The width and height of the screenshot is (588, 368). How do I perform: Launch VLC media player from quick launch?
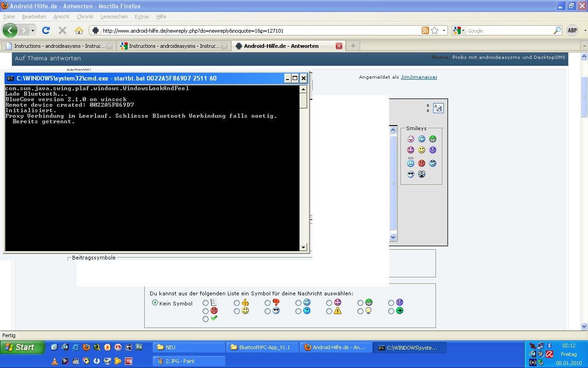pos(55,361)
